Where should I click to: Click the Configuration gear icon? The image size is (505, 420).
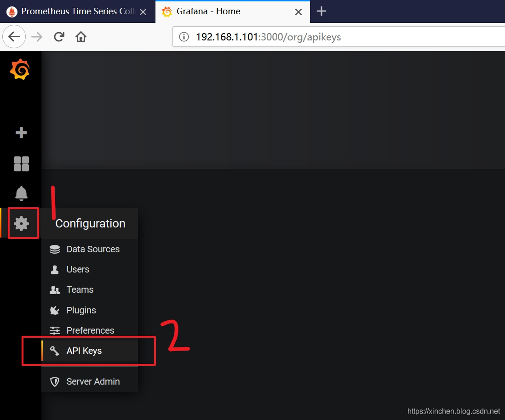point(21,223)
